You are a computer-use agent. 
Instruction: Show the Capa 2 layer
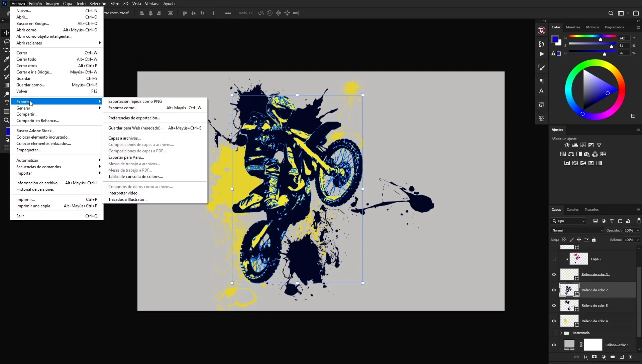tap(554, 259)
